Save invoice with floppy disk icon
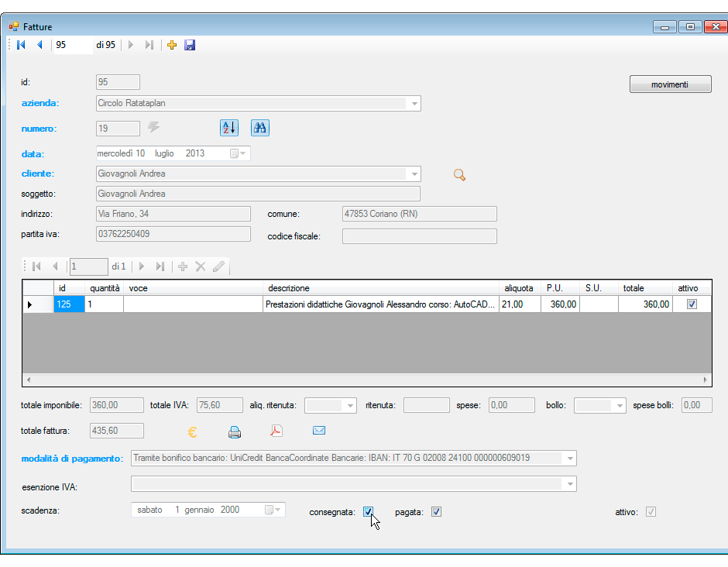Screen dimensions: 728x567 coord(190,45)
